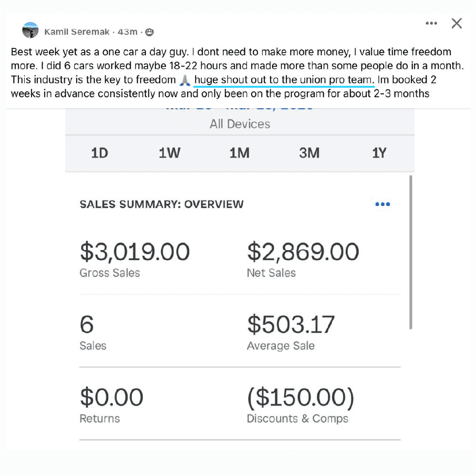Click the $3,019.00 Gross Sales figure
This screenshot has height=476, width=476.
click(x=135, y=252)
